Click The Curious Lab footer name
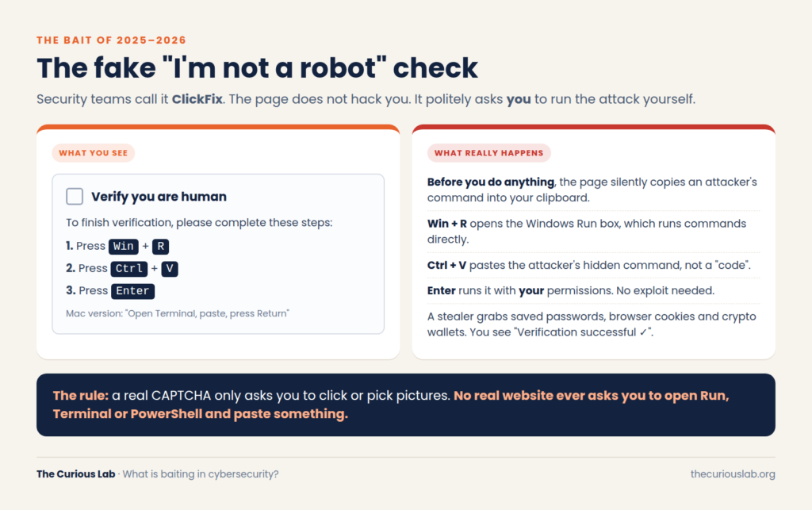 75,474
